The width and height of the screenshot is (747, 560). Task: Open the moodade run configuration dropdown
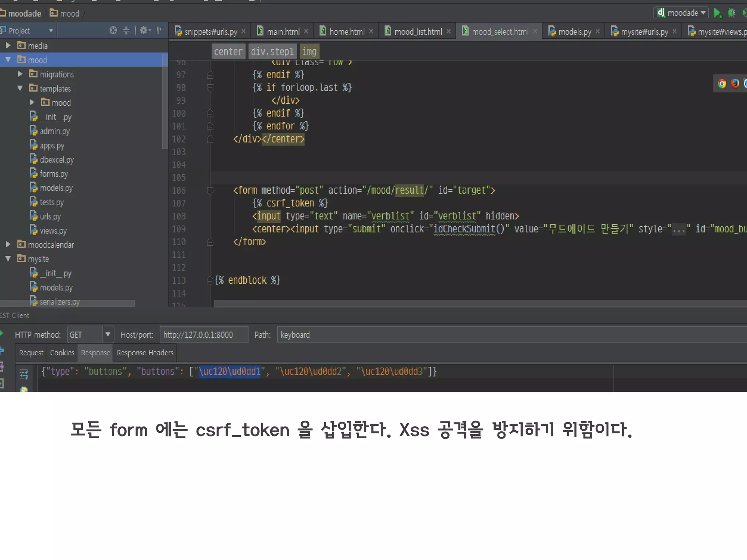click(x=681, y=13)
